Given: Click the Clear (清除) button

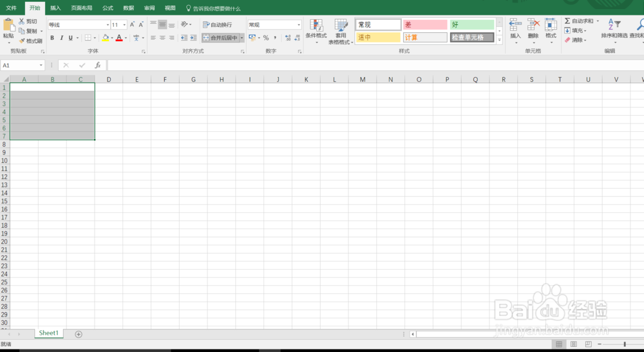Looking at the screenshot, I should [x=574, y=40].
